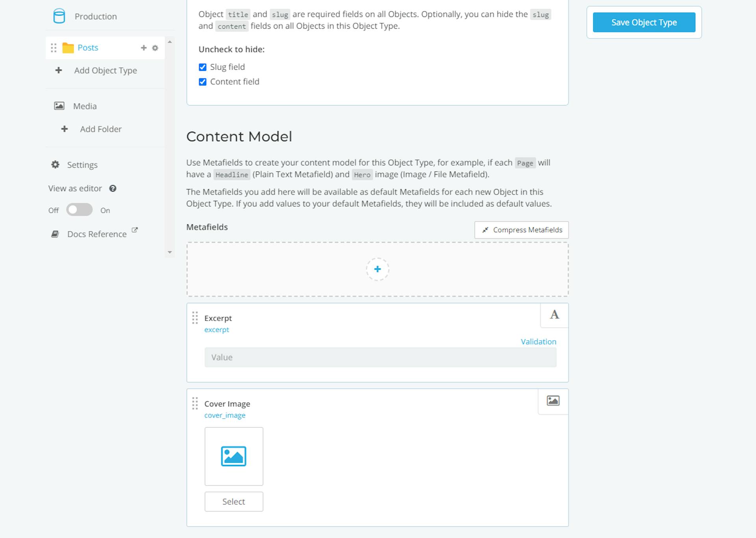Click the plus icon to add a new metafield
Viewport: 756px width, 538px height.
click(x=378, y=269)
